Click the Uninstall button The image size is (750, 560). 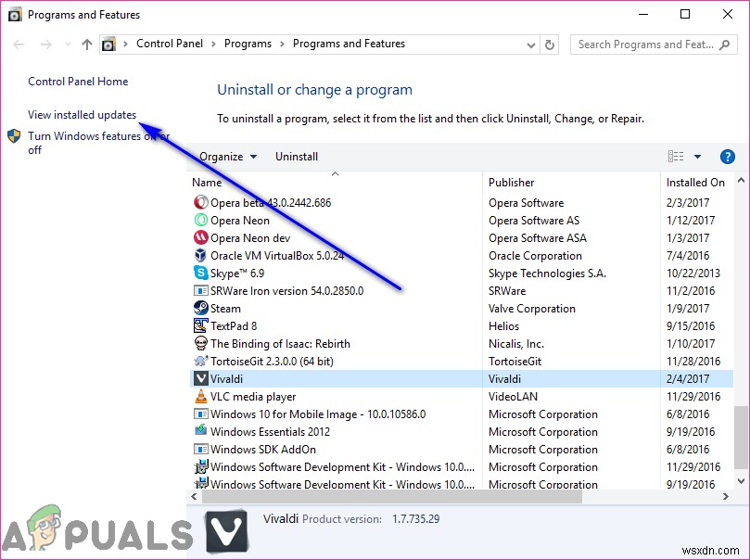click(x=297, y=156)
